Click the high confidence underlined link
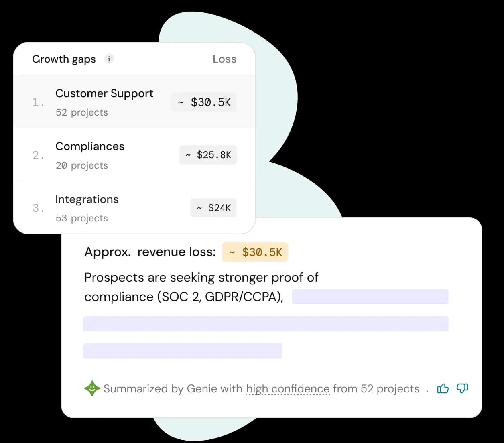This screenshot has width=504, height=443. click(288, 389)
